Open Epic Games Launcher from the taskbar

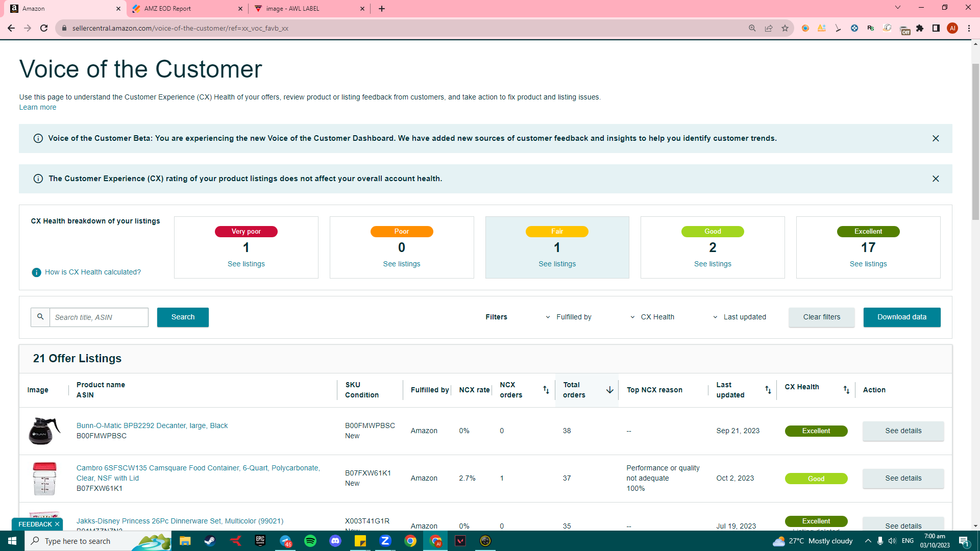(x=260, y=541)
